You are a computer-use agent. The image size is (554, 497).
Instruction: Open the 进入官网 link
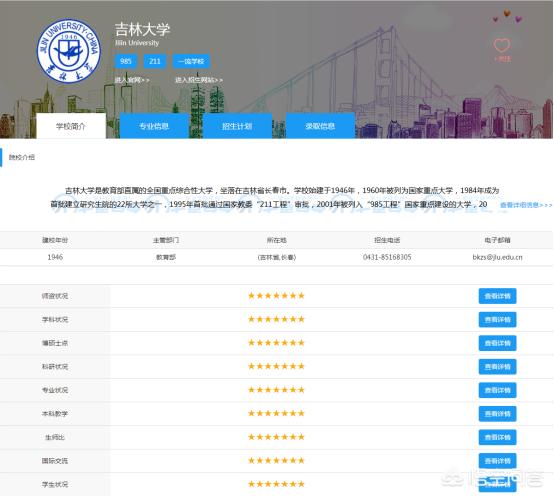tap(132, 80)
